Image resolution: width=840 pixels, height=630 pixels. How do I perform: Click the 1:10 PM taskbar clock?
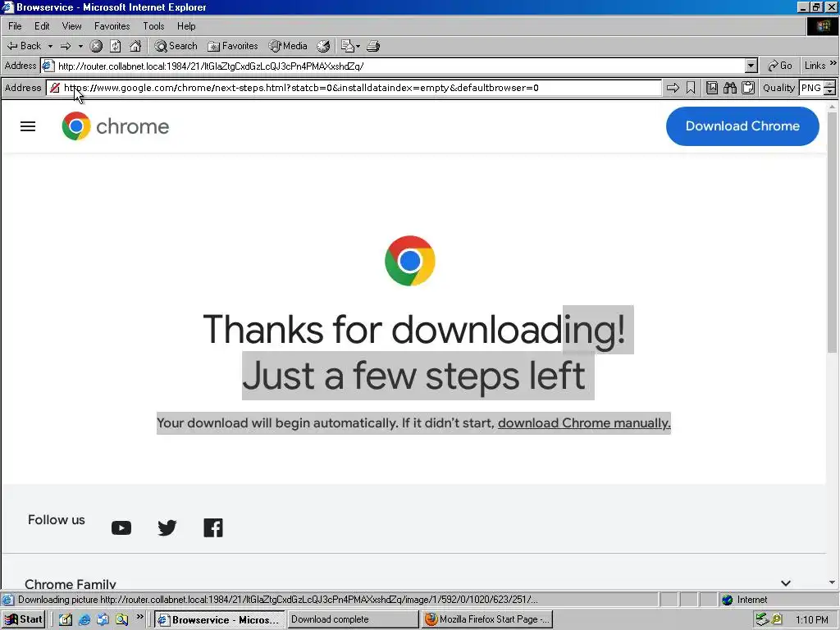[811, 620]
